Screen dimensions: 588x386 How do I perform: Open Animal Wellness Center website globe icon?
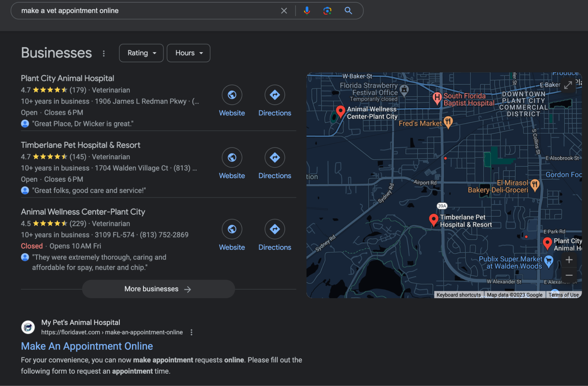tap(232, 229)
